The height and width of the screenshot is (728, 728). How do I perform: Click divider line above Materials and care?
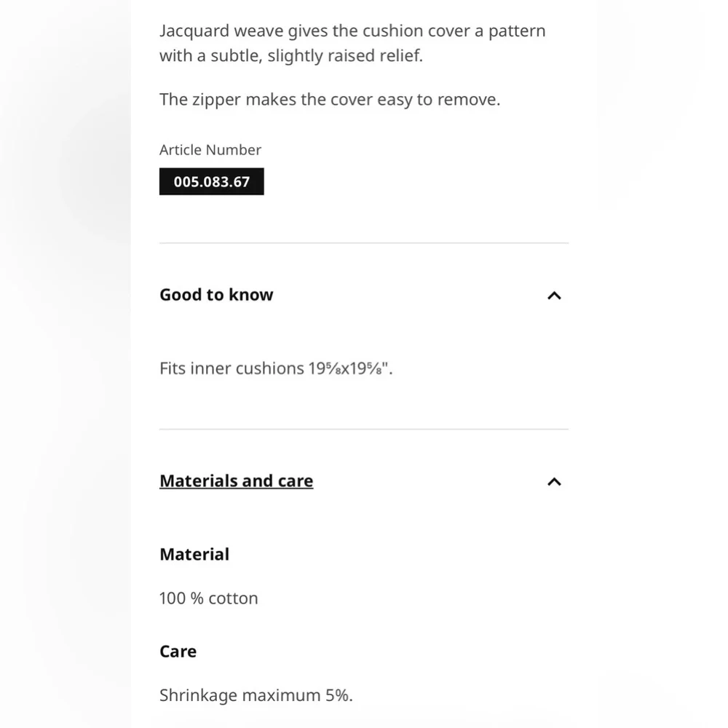tap(364, 430)
